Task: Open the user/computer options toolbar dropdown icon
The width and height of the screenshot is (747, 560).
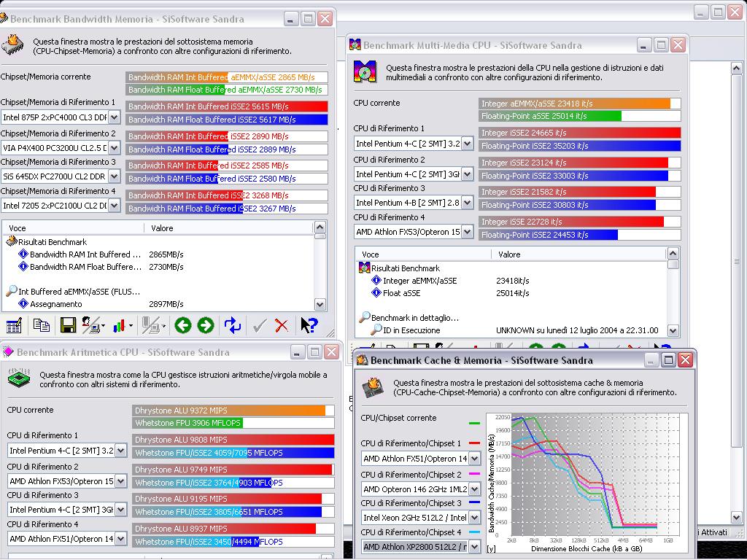Action: (x=93, y=325)
